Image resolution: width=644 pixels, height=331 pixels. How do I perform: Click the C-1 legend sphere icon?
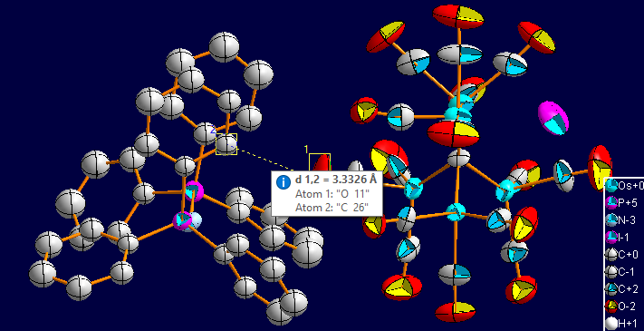(612, 272)
